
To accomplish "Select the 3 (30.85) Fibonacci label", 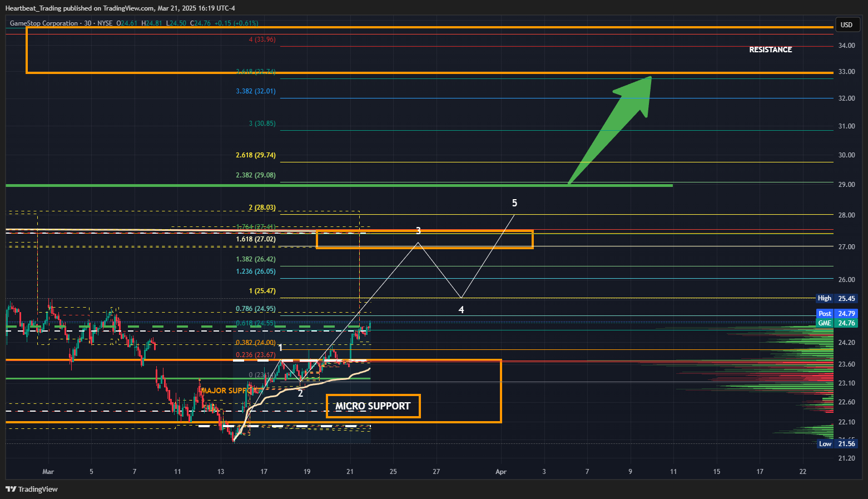I will coord(262,123).
